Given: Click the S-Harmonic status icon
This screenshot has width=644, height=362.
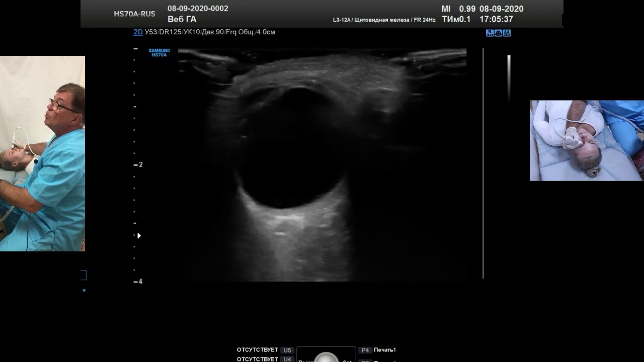Looking at the screenshot, I should pyautogui.click(x=490, y=33).
